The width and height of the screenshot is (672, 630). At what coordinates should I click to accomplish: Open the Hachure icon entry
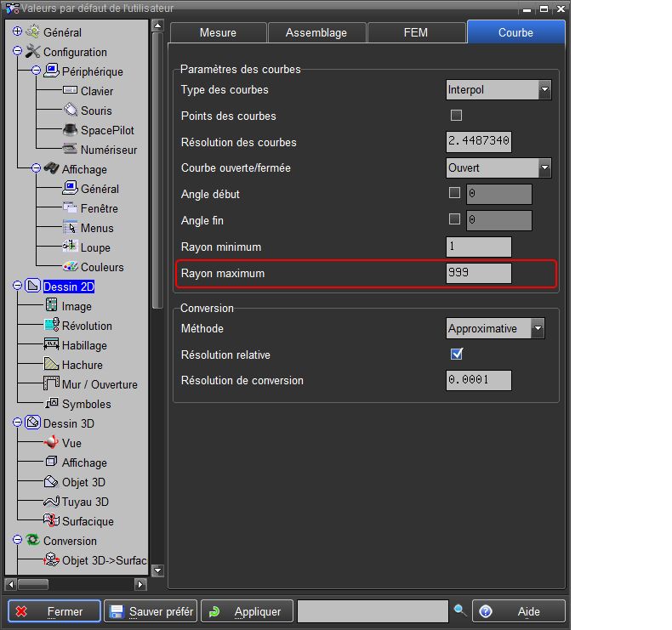point(51,365)
